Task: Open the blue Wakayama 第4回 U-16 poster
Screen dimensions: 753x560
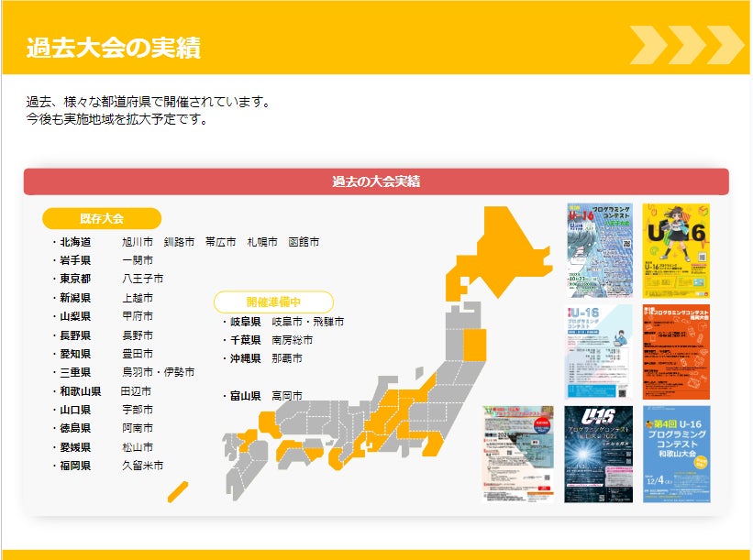Action: [x=676, y=454]
